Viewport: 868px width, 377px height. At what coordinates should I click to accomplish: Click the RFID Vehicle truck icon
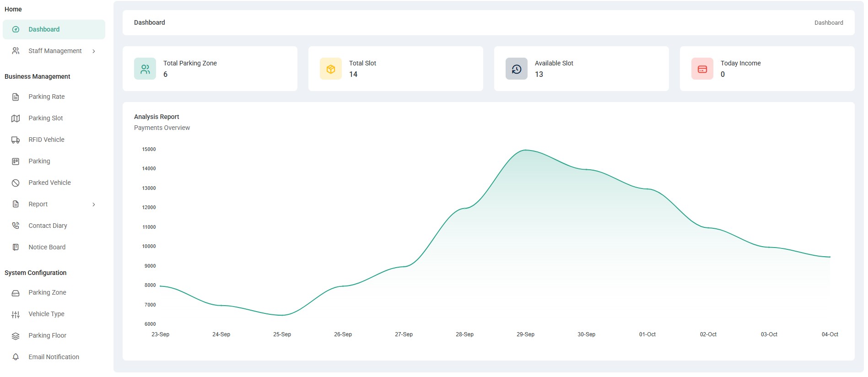pyautogui.click(x=16, y=140)
